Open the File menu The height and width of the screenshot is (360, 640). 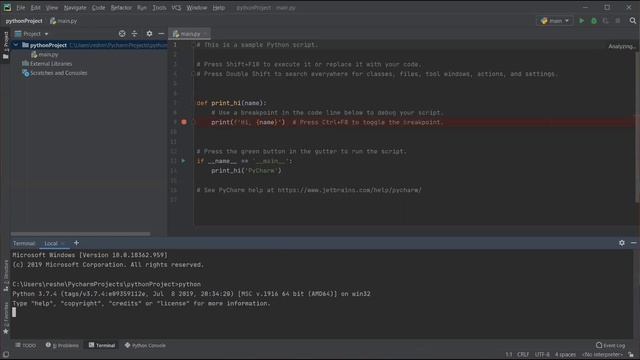tap(20, 8)
